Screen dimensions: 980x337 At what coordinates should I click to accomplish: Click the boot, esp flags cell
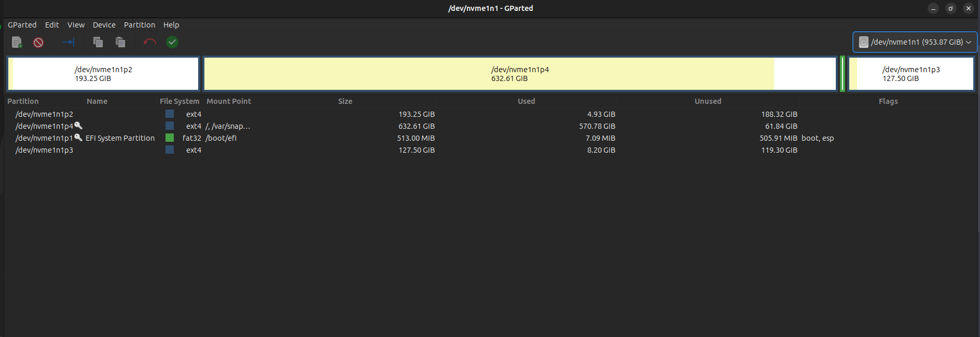(x=818, y=138)
